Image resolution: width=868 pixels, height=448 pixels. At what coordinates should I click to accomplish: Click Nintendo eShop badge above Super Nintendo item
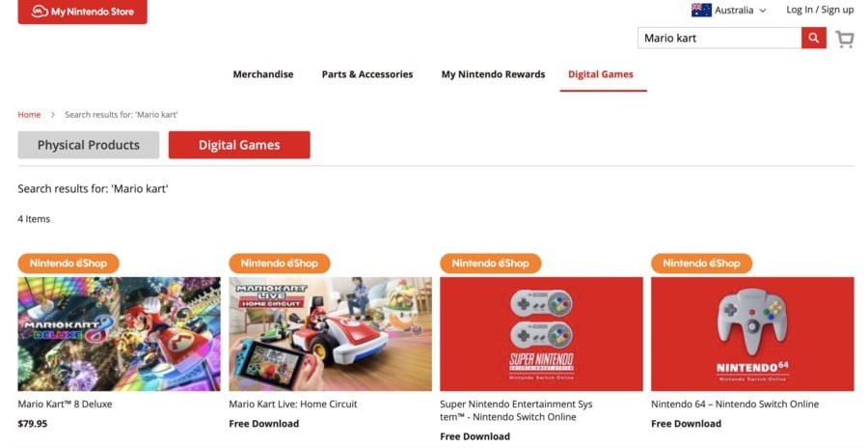(491, 264)
